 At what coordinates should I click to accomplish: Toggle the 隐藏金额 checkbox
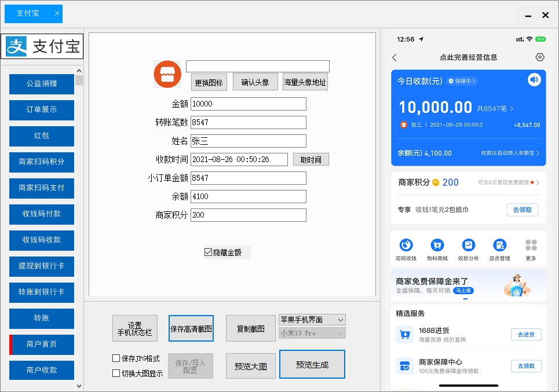pos(207,251)
